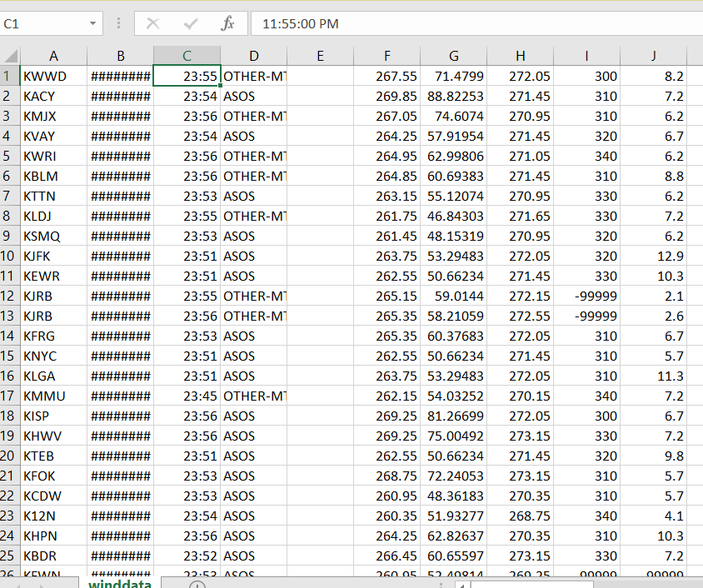Select the 23:45 time cell in KMMU row
This screenshot has height=588, width=703.
[x=187, y=396]
